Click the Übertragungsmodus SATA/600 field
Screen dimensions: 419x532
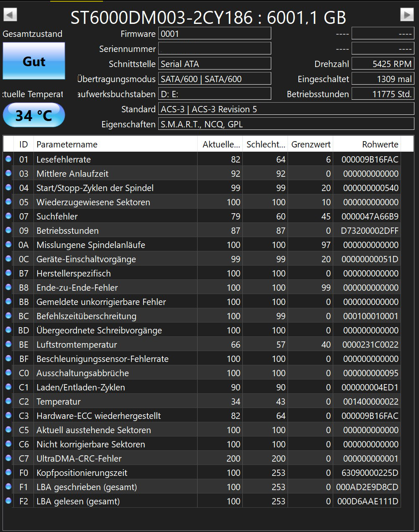coord(215,79)
